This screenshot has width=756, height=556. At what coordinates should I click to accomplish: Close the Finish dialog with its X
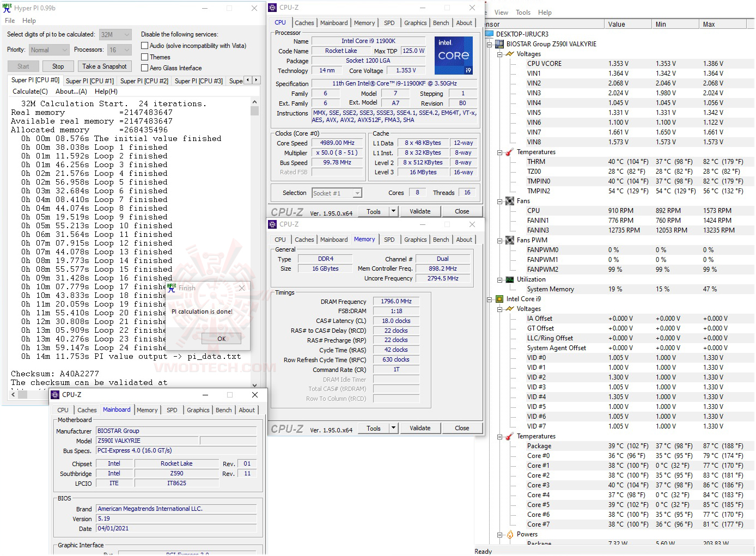[x=242, y=288]
